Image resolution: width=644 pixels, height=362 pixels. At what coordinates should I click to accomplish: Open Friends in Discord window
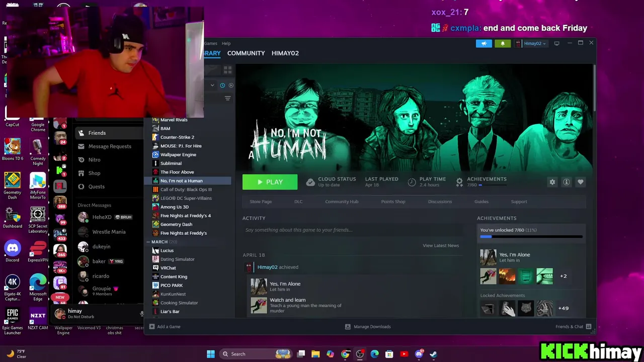[x=109, y=133]
